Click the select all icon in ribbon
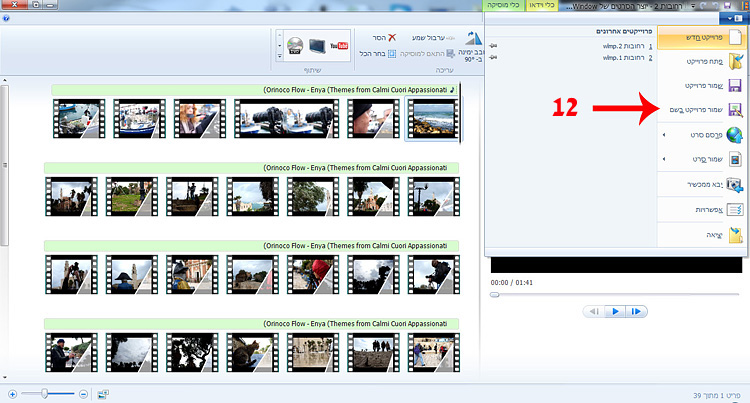 click(391, 54)
